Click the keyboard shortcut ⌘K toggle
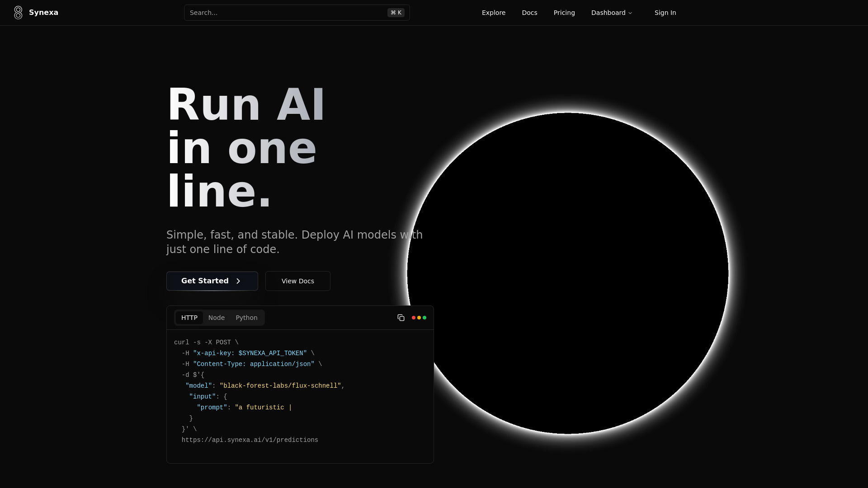868x488 pixels. [x=396, y=13]
